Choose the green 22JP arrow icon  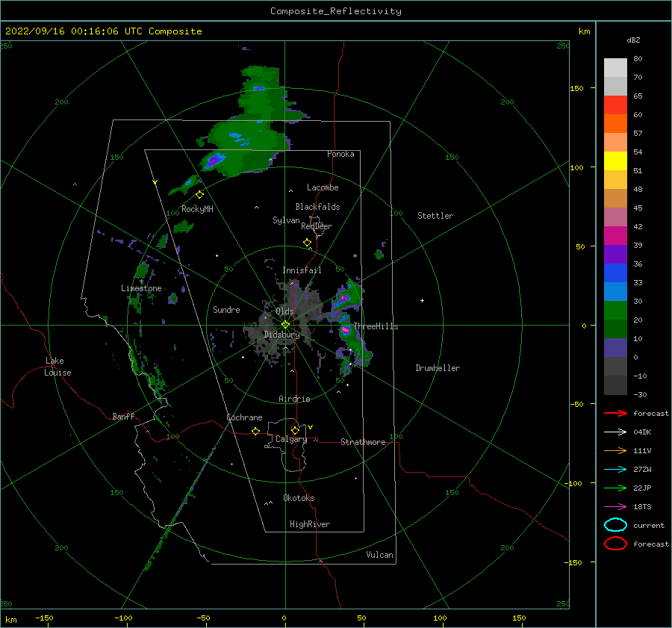click(x=615, y=488)
